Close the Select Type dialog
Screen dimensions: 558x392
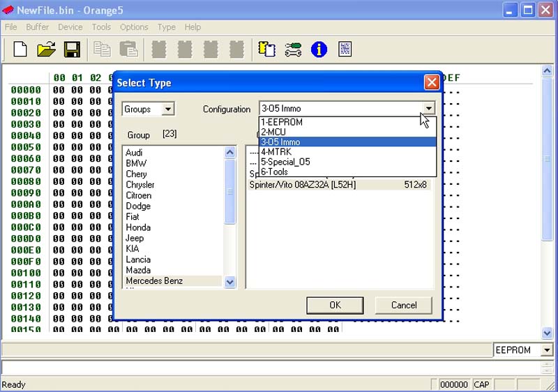431,82
